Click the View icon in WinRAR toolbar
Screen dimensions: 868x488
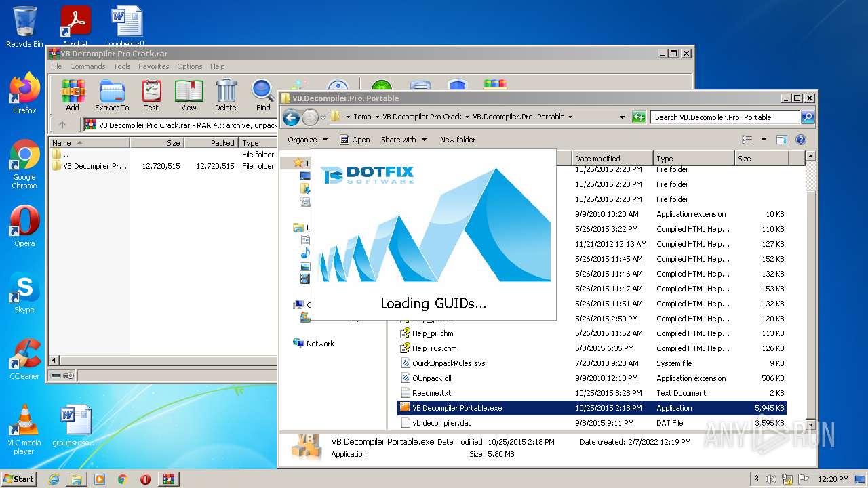point(189,95)
